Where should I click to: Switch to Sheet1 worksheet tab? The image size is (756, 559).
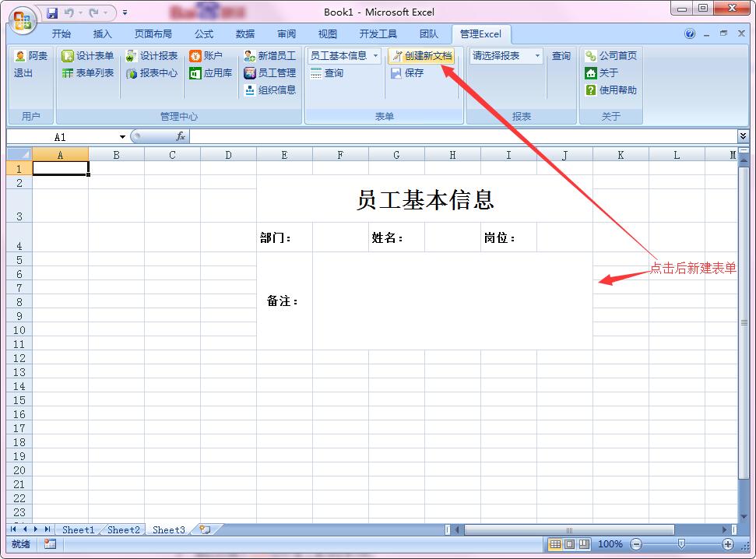78,530
